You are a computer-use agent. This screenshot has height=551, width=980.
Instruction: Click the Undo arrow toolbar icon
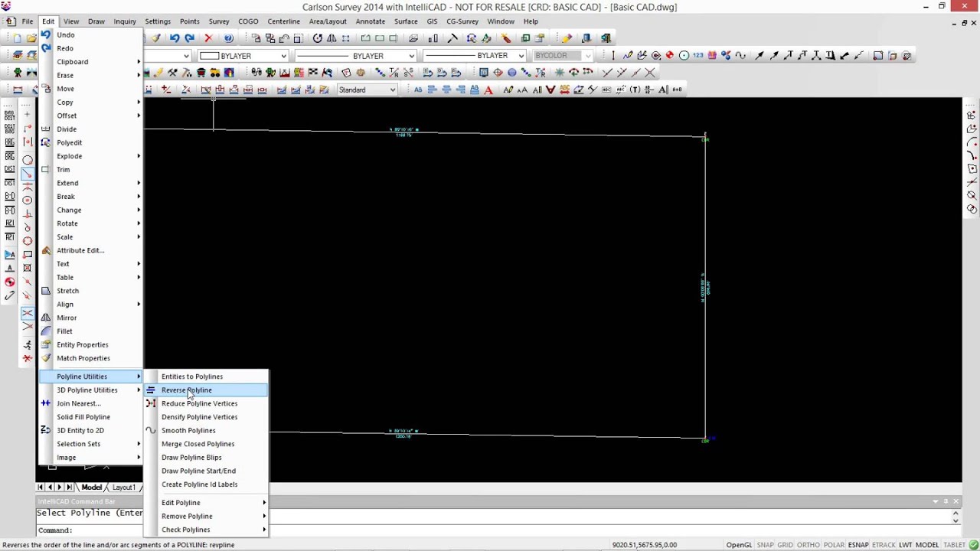175,38
